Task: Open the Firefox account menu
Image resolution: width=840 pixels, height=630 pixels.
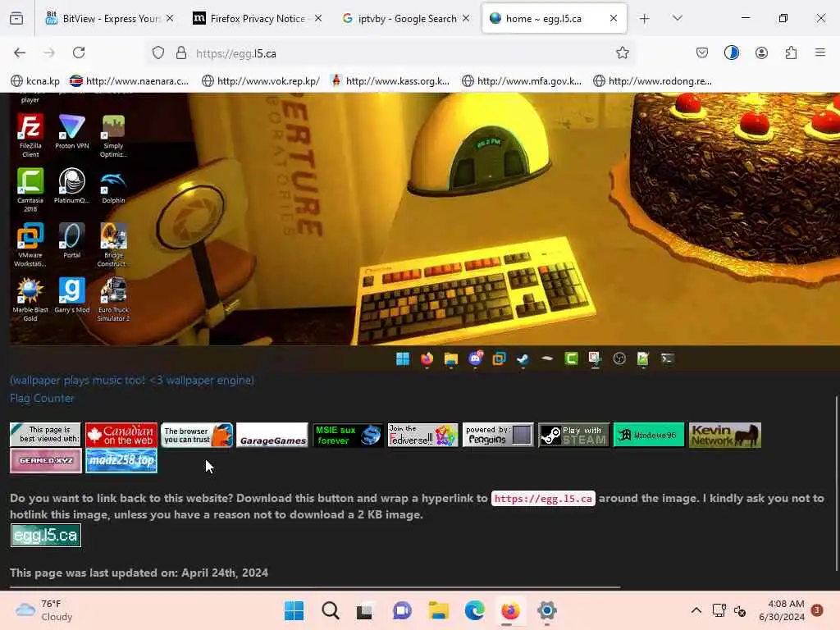Action: click(x=761, y=53)
